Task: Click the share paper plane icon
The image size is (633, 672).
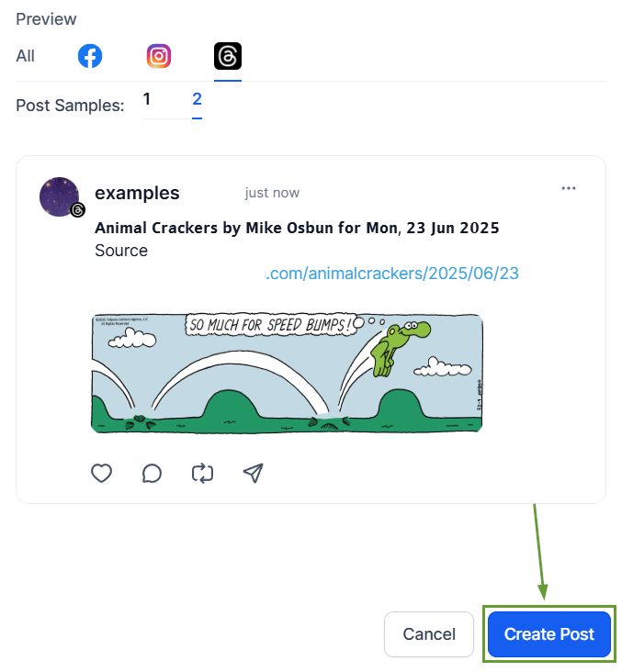Action: pyautogui.click(x=253, y=473)
